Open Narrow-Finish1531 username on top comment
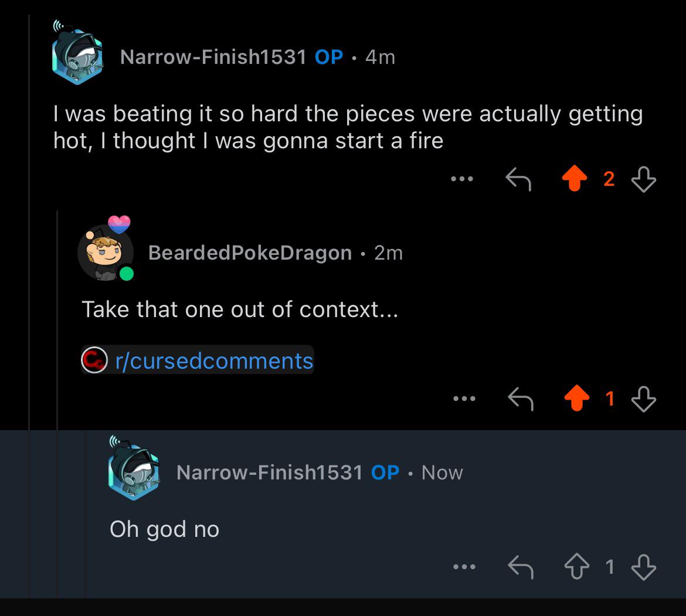 coord(213,57)
